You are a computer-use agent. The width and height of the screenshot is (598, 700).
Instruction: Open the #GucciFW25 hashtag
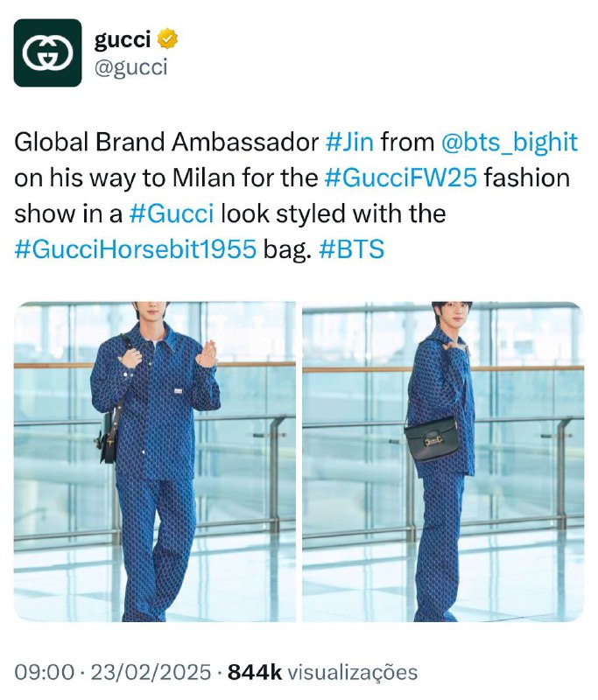pyautogui.click(x=401, y=178)
